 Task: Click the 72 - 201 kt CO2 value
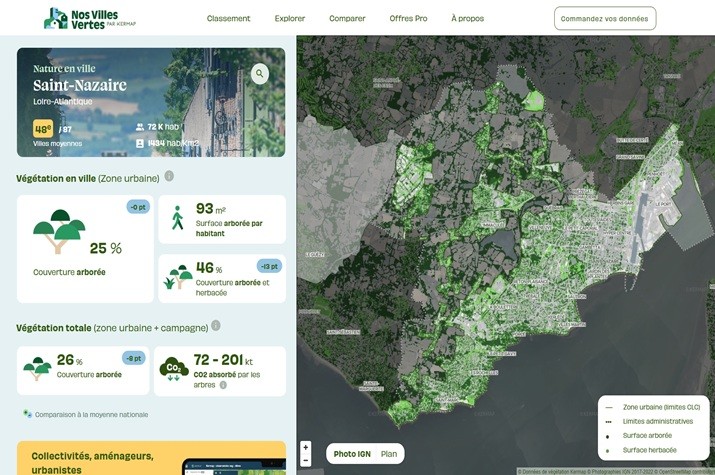tap(223, 360)
